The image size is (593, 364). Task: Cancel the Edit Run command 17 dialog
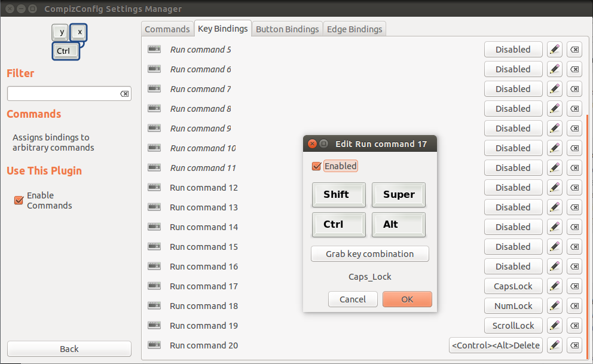point(353,299)
